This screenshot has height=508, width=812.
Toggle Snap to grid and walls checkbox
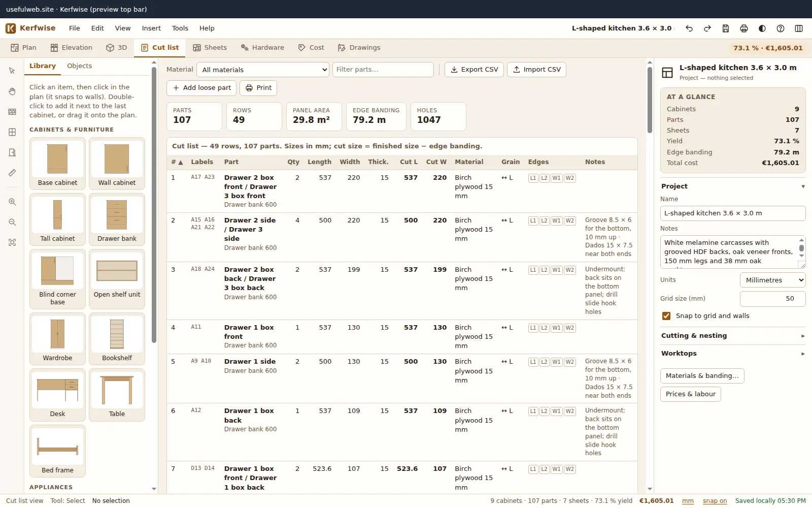point(666,316)
